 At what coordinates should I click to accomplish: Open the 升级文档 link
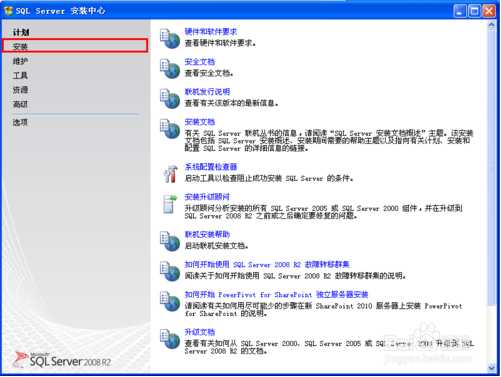(200, 332)
